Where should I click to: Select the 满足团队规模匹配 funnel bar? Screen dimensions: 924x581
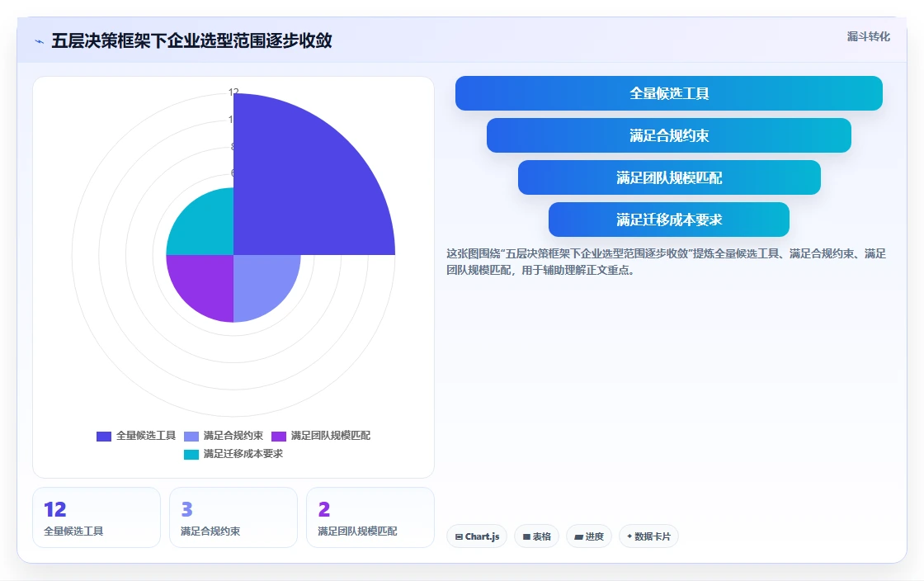(669, 177)
